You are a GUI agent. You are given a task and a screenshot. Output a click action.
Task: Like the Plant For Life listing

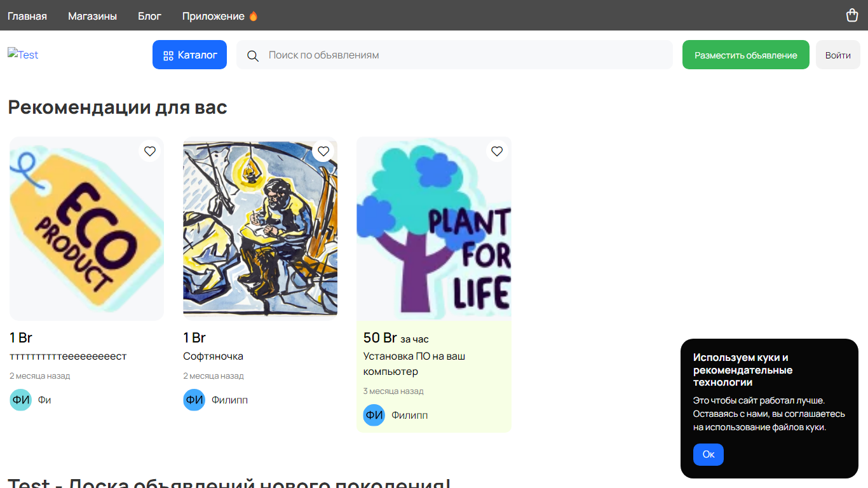pyautogui.click(x=497, y=151)
